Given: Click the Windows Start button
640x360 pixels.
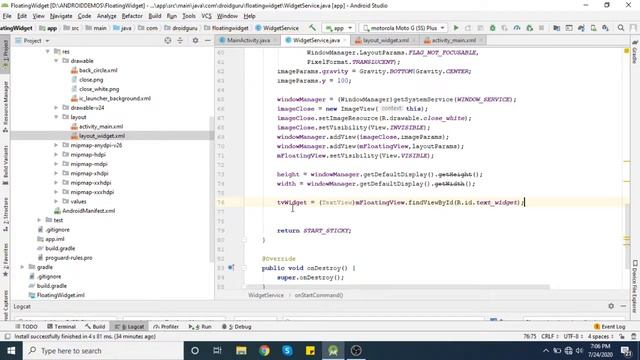Looking at the screenshot, I should click(x=11, y=351).
